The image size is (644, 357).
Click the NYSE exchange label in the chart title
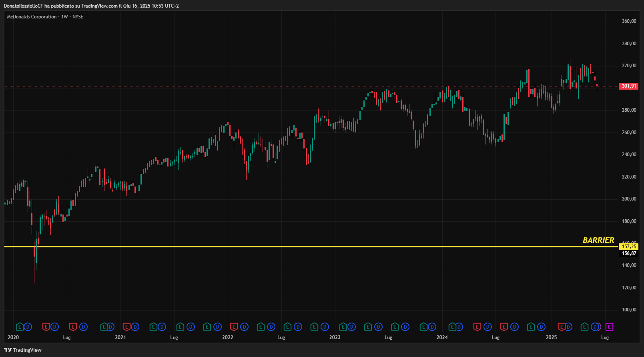point(78,17)
